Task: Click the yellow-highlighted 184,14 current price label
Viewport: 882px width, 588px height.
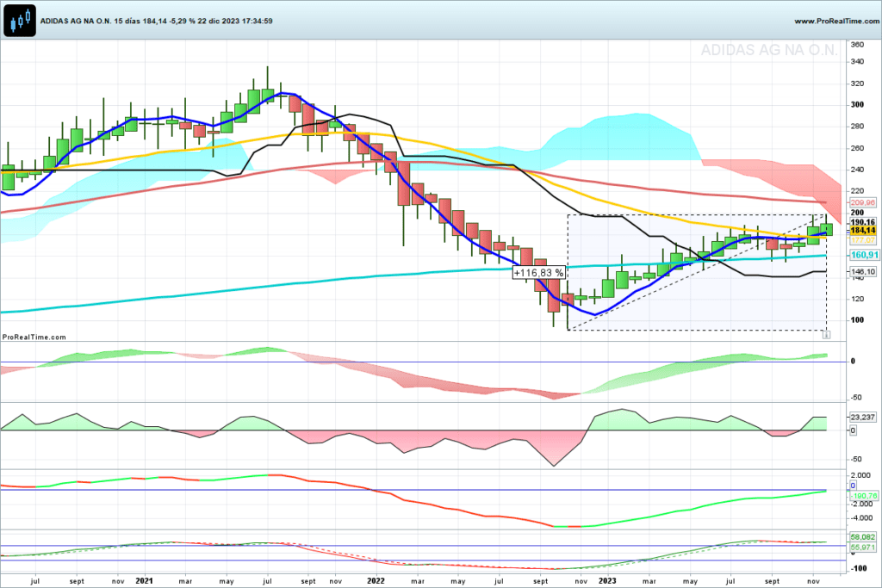Action: click(x=863, y=231)
